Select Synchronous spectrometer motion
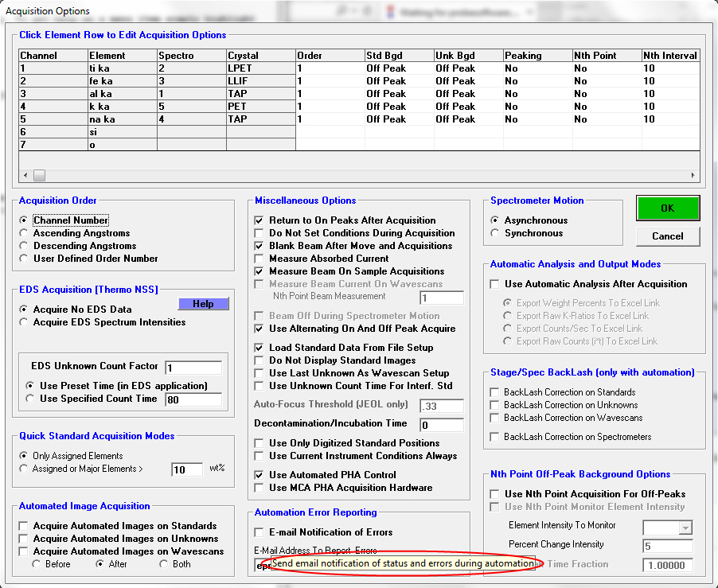This screenshot has width=718, height=588. [x=496, y=233]
